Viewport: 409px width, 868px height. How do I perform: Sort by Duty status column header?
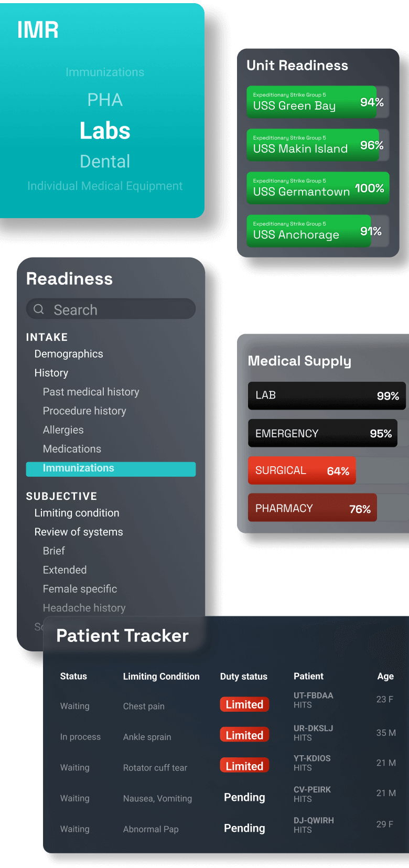coord(244,677)
